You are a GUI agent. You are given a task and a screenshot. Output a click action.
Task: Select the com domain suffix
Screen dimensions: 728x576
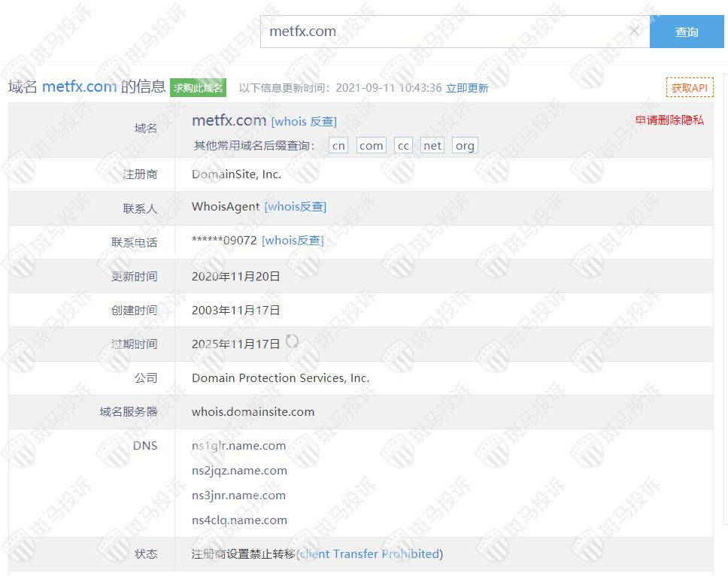(x=371, y=146)
